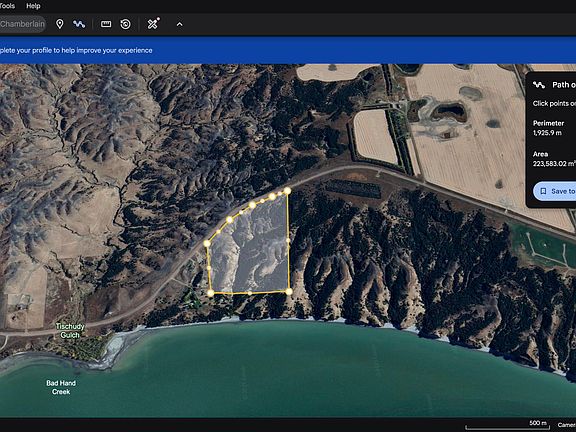Click the polygon's bottom-left corner vertex

[210, 293]
